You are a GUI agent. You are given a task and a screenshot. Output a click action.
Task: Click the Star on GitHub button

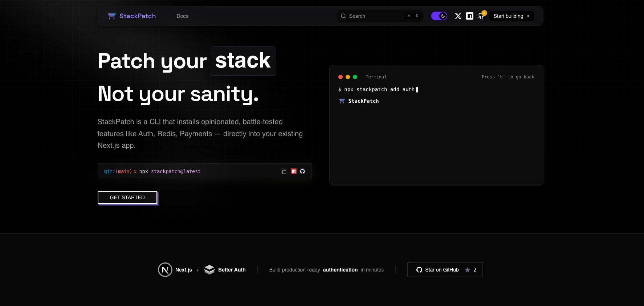point(445,270)
